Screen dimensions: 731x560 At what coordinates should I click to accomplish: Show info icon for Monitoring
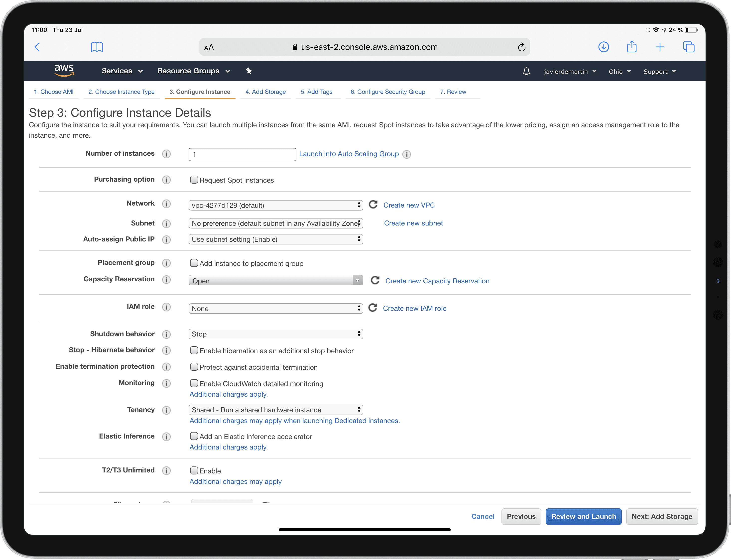(166, 383)
